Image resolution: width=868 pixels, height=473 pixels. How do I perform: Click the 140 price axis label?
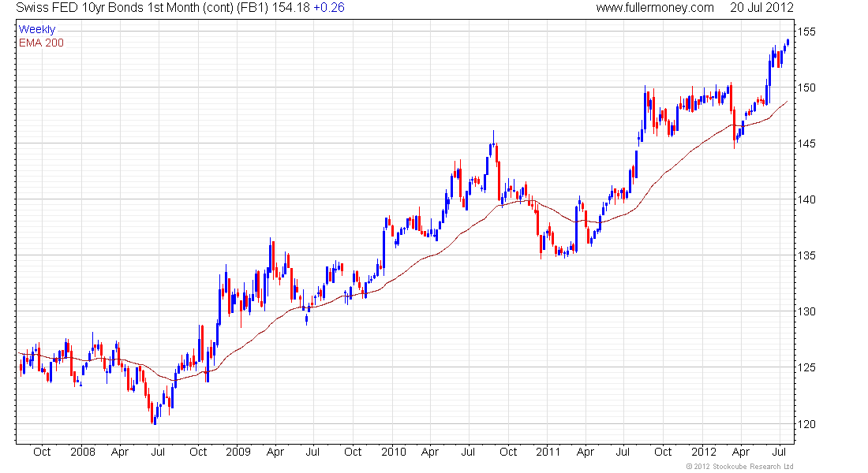coord(807,199)
